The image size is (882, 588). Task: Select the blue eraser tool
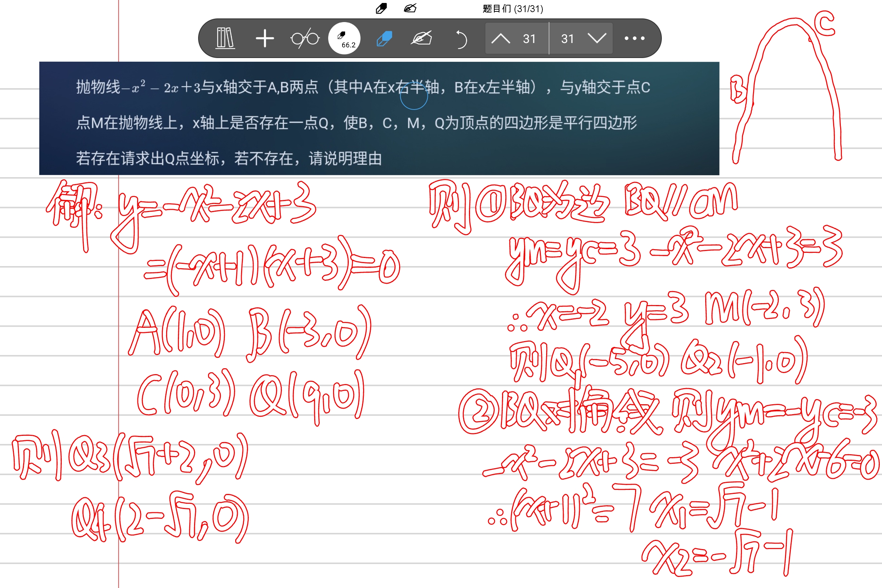(x=384, y=38)
